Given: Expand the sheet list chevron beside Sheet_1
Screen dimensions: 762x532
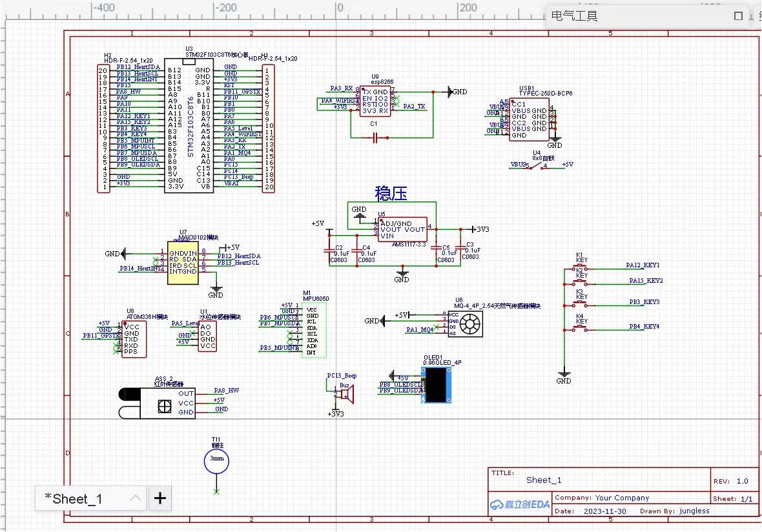Looking at the screenshot, I should pyautogui.click(x=136, y=498).
